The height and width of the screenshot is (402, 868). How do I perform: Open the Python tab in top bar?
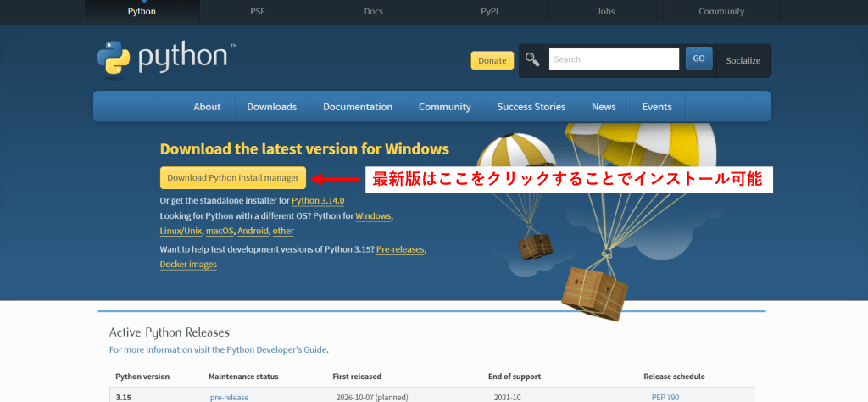click(142, 12)
